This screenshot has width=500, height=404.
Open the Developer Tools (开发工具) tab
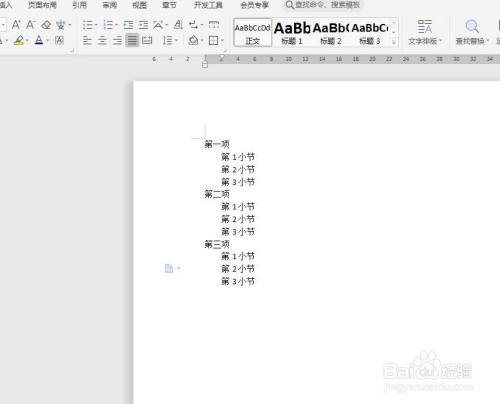coord(208,5)
